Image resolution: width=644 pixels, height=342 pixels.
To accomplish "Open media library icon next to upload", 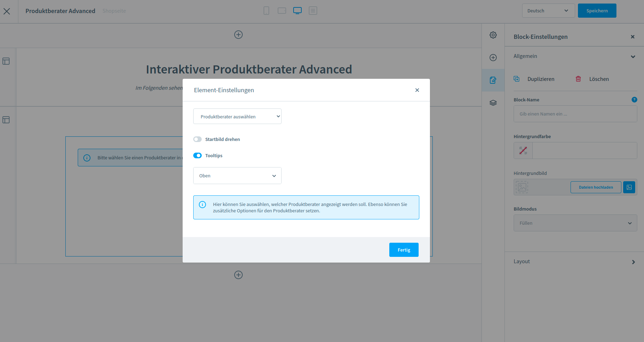I will pos(629,187).
